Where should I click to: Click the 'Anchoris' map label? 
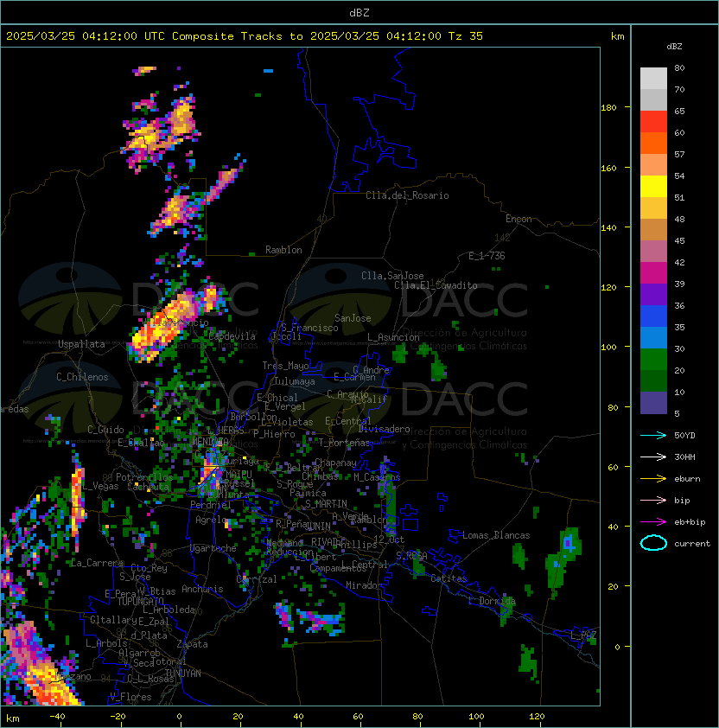click(x=202, y=589)
